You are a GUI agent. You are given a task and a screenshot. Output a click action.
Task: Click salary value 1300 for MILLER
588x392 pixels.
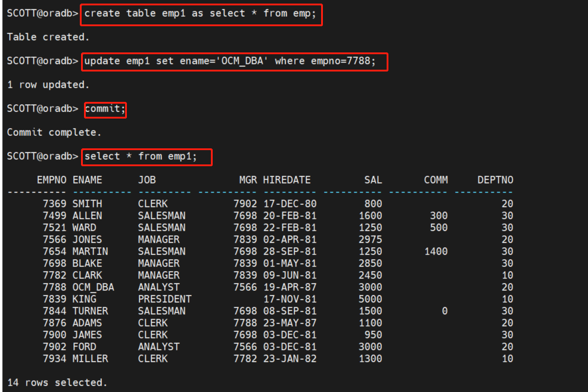tap(370, 359)
